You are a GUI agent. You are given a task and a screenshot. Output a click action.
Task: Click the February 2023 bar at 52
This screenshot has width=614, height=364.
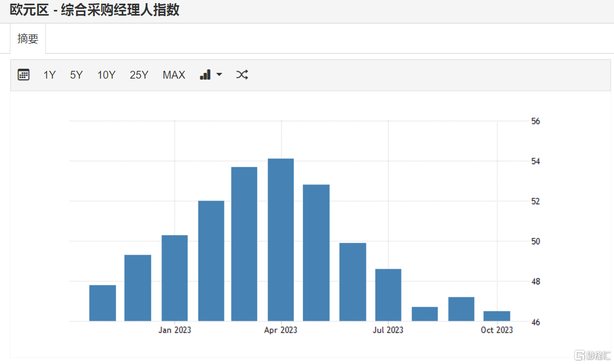click(x=211, y=260)
